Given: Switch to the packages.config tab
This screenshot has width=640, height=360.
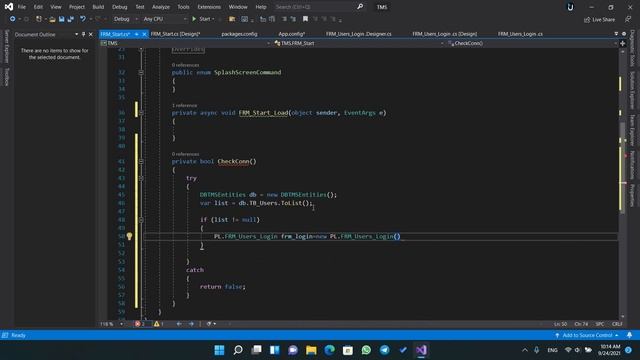Looking at the screenshot, I should pyautogui.click(x=239, y=34).
